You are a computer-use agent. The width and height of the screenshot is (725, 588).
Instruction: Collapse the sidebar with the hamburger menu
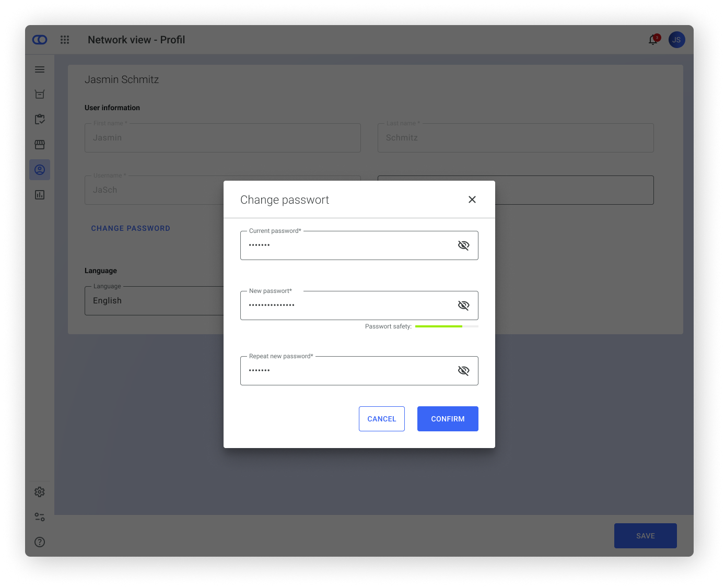click(x=40, y=69)
